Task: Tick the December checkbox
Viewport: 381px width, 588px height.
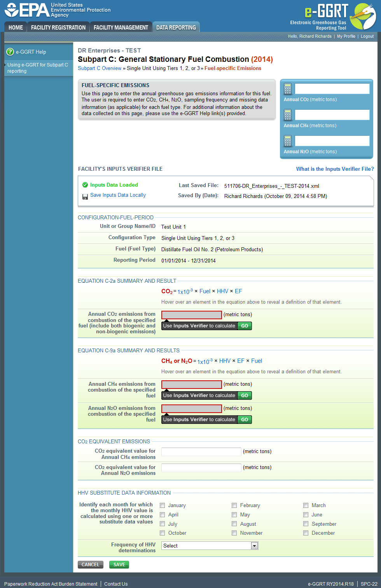Action: click(306, 533)
